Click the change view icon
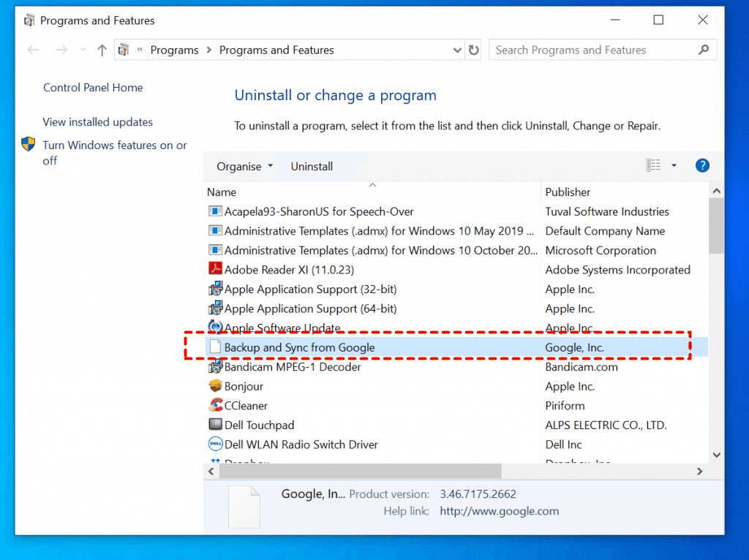Screen dimensions: 749x560 coord(653,166)
